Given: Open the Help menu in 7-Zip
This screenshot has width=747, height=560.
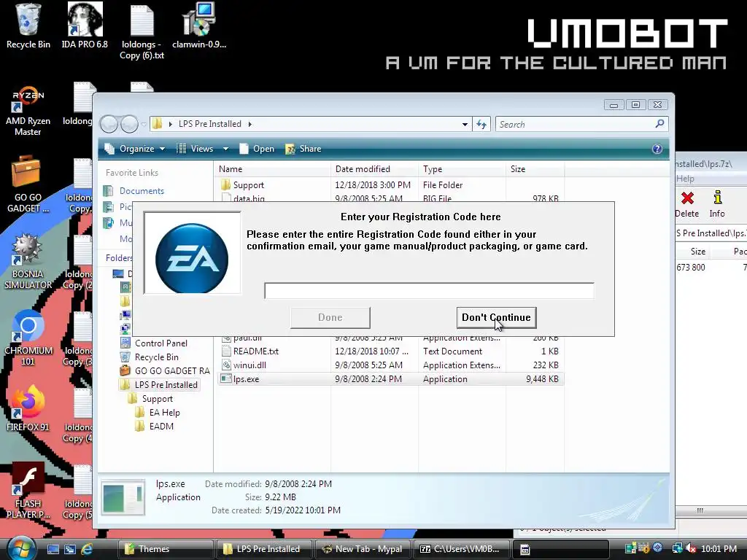Looking at the screenshot, I should pos(685,179).
